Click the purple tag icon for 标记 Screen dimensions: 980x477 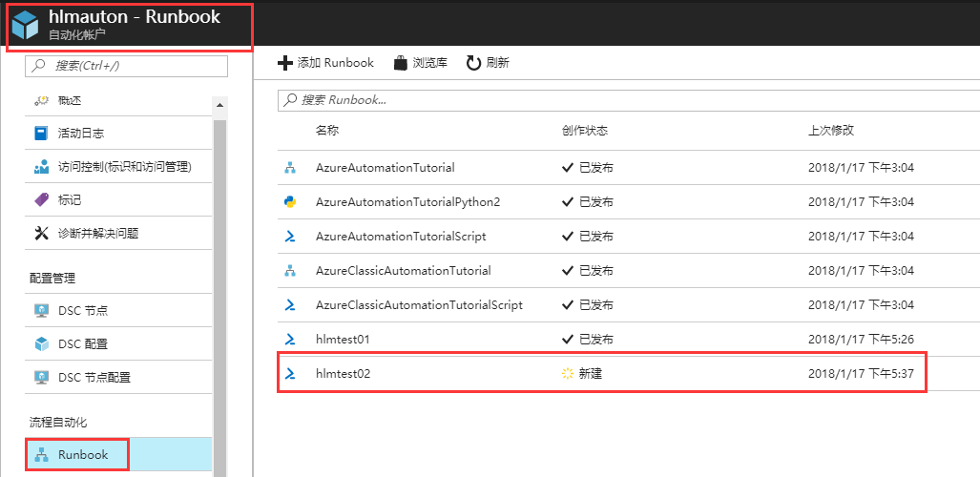tap(41, 200)
